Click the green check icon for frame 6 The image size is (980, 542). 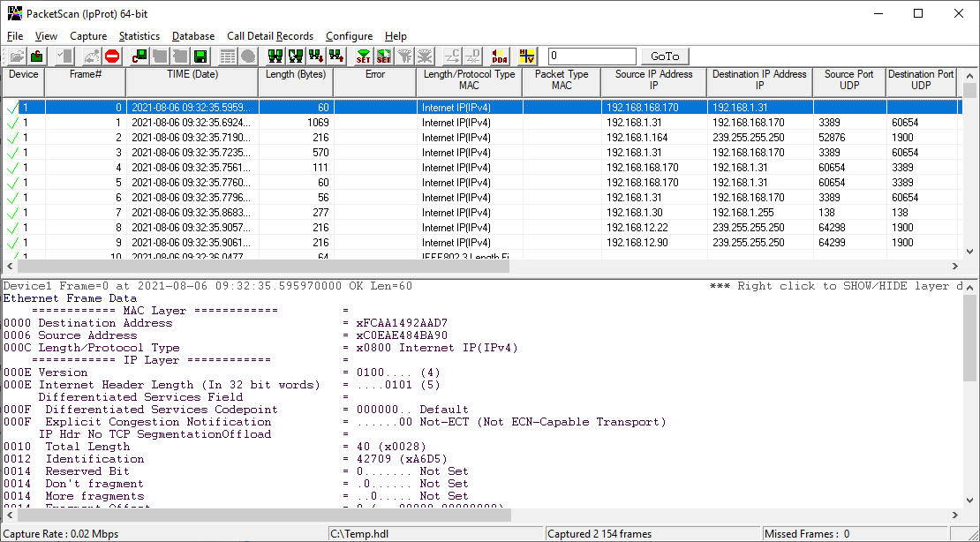pos(11,198)
